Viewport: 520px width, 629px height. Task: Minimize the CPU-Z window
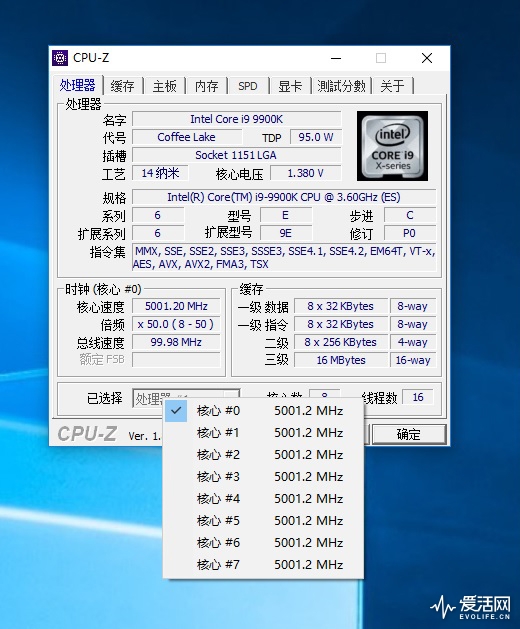[x=336, y=58]
